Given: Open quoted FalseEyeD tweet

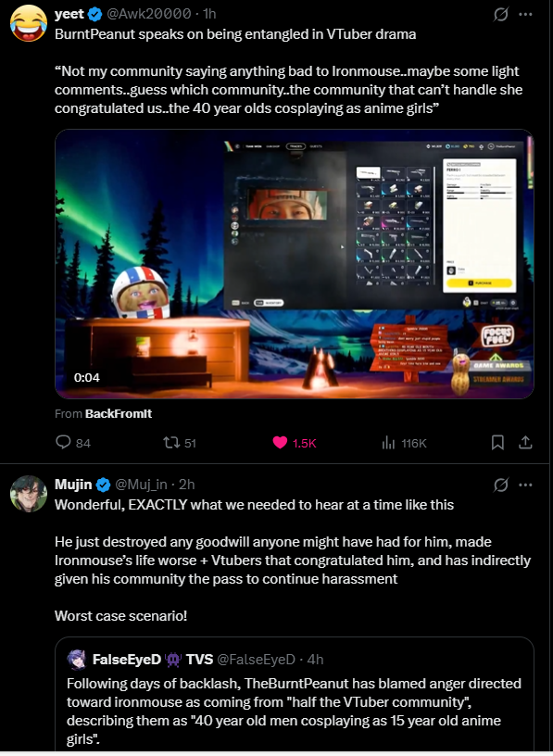Looking at the screenshot, I should tap(294, 694).
